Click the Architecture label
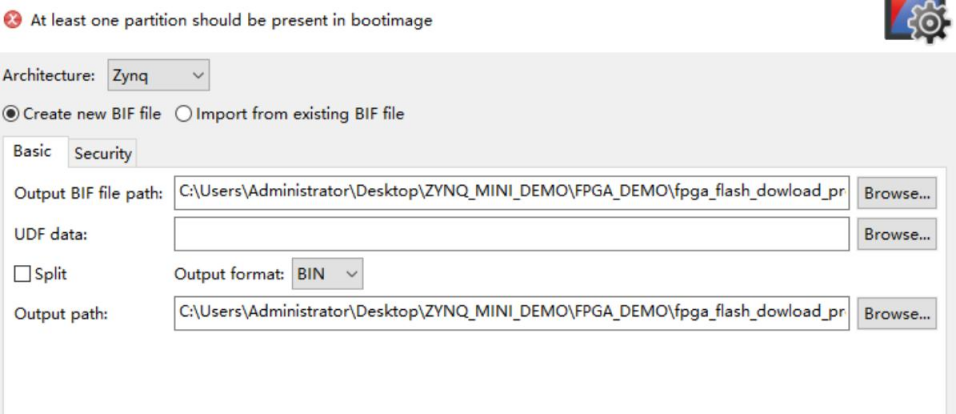 [x=50, y=75]
